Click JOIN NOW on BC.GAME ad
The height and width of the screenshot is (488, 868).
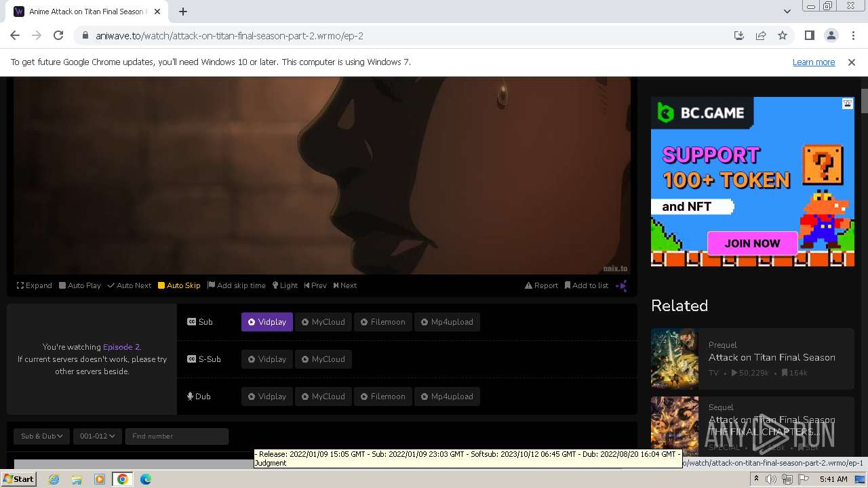pos(752,243)
